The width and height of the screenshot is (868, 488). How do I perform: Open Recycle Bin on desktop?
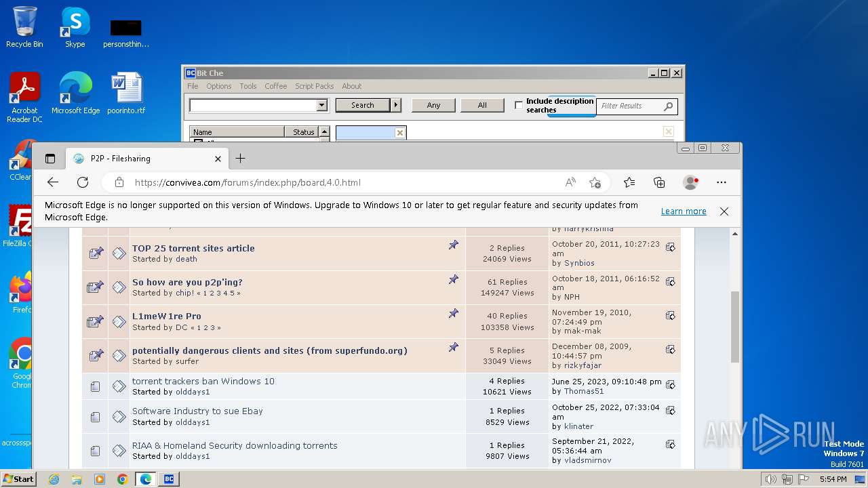point(24,28)
